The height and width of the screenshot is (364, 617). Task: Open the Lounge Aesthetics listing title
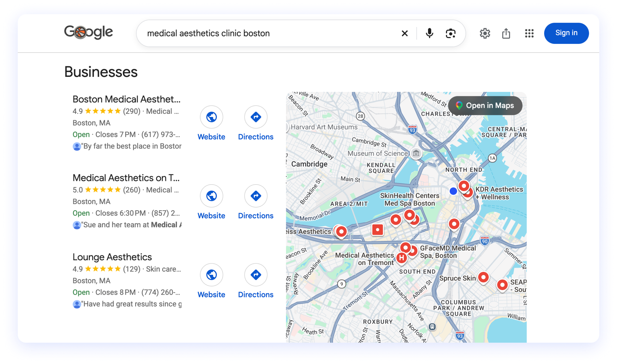(x=112, y=257)
